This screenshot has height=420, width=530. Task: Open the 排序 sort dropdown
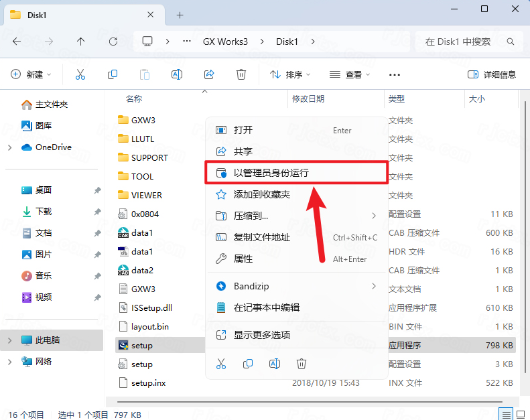click(286, 74)
